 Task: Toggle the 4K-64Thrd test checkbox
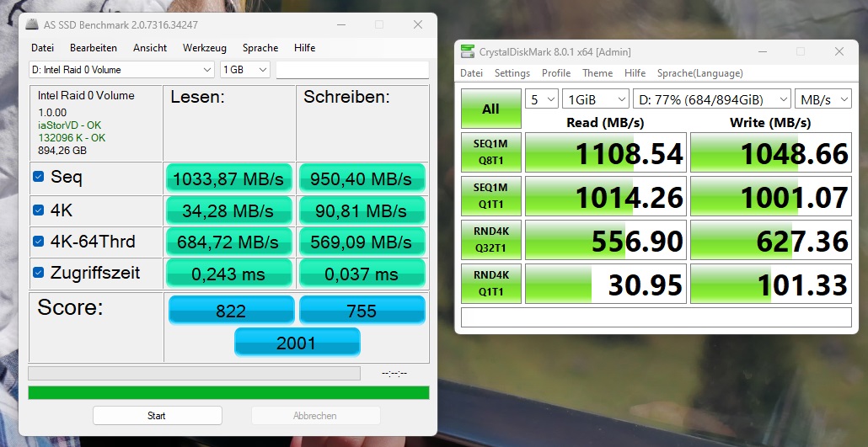point(38,242)
